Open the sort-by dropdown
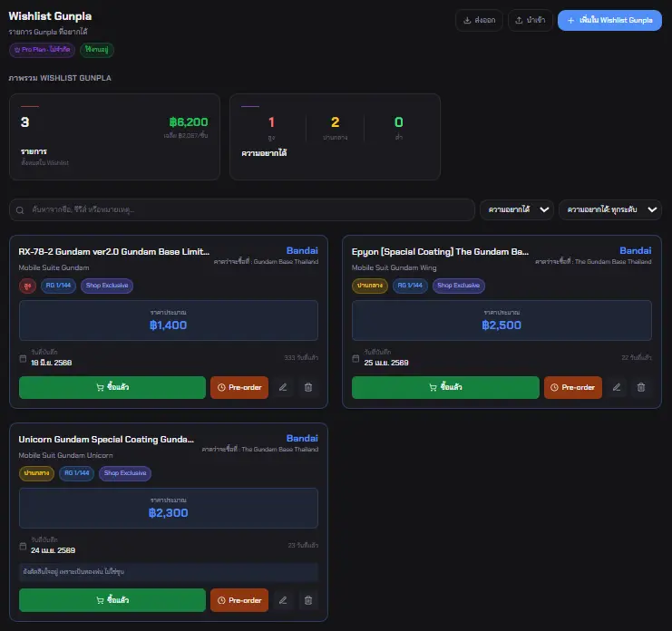This screenshot has width=672, height=631. pyautogui.click(x=517, y=210)
